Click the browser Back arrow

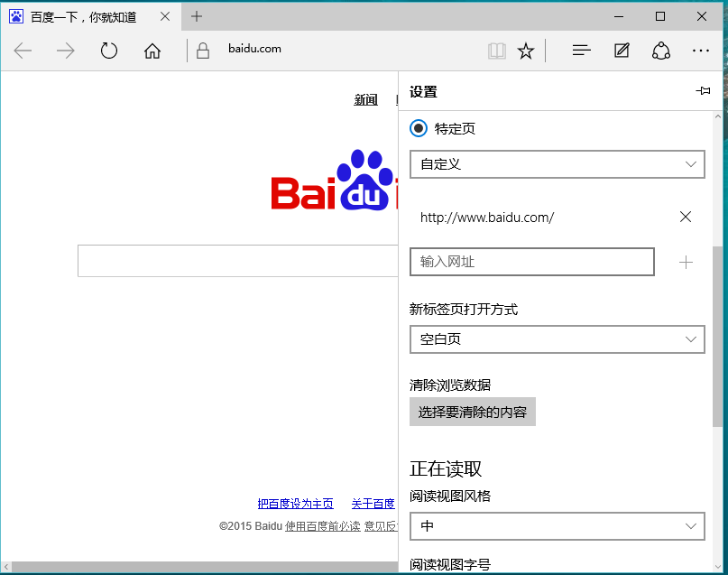pos(23,51)
